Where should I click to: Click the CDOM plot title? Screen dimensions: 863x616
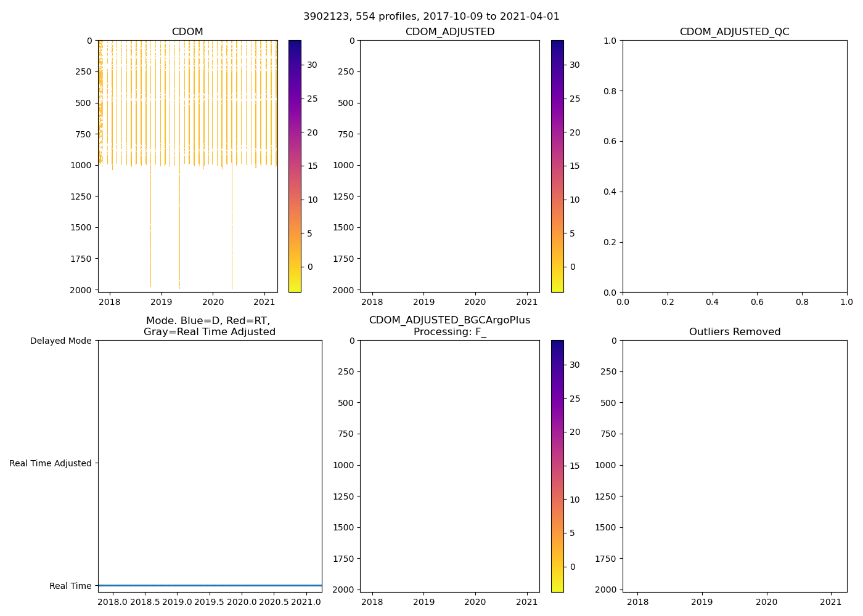click(187, 32)
